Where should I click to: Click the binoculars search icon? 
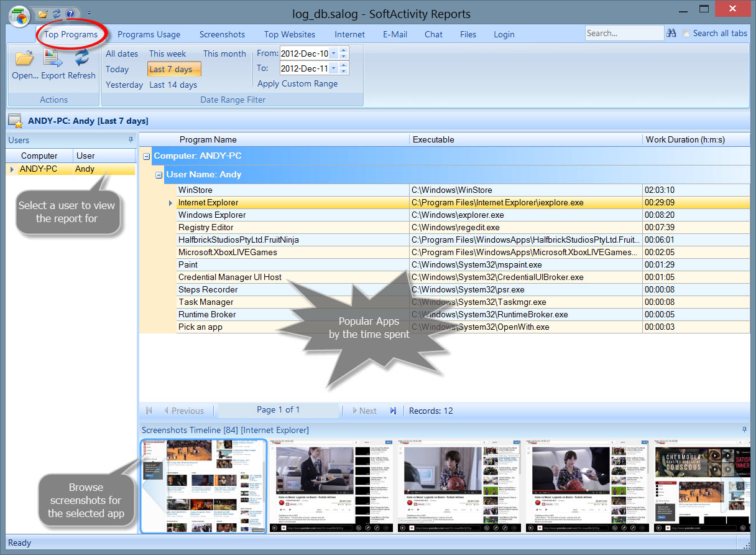point(671,34)
